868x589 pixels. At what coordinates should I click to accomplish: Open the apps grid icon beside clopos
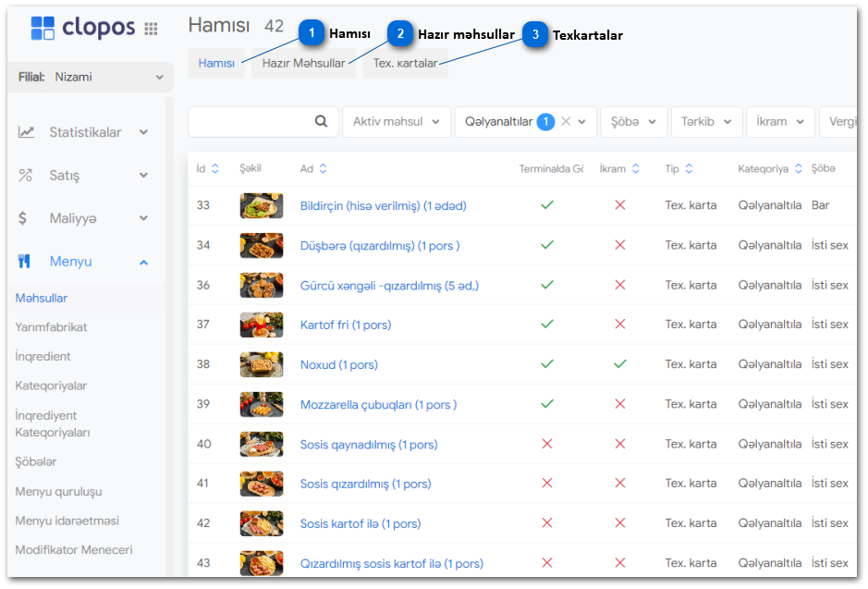click(x=151, y=29)
